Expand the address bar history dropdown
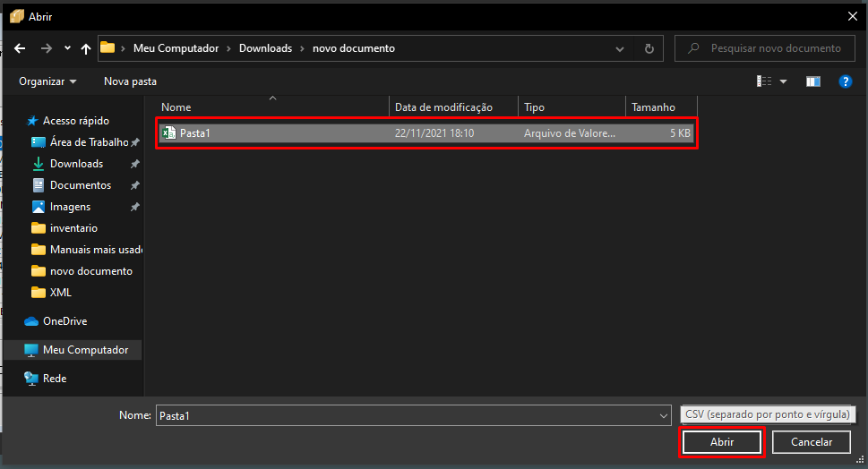 tap(620, 48)
